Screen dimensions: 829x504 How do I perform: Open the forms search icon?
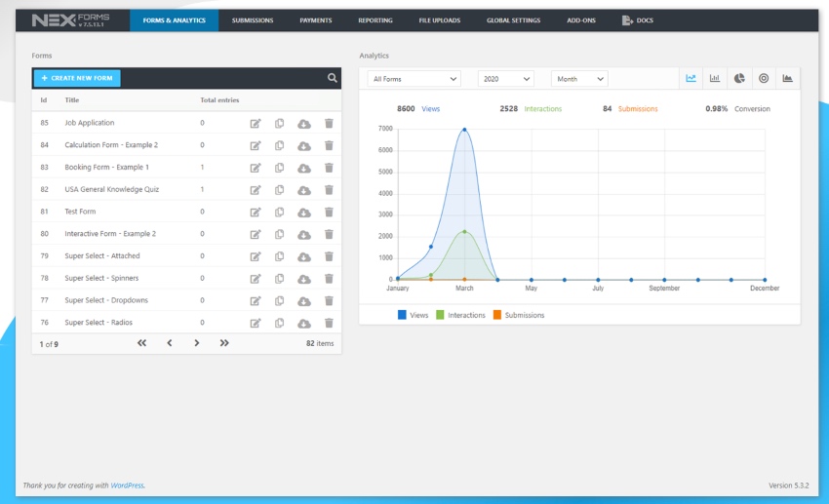pos(333,78)
